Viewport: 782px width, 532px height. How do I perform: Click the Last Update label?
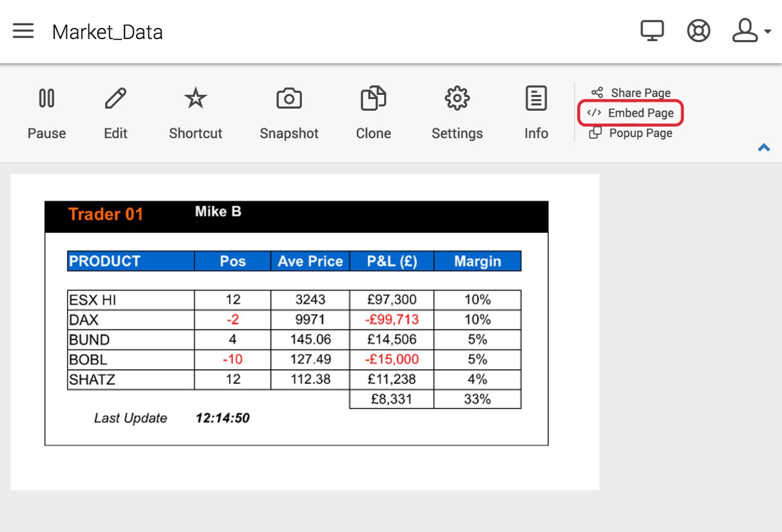[131, 418]
